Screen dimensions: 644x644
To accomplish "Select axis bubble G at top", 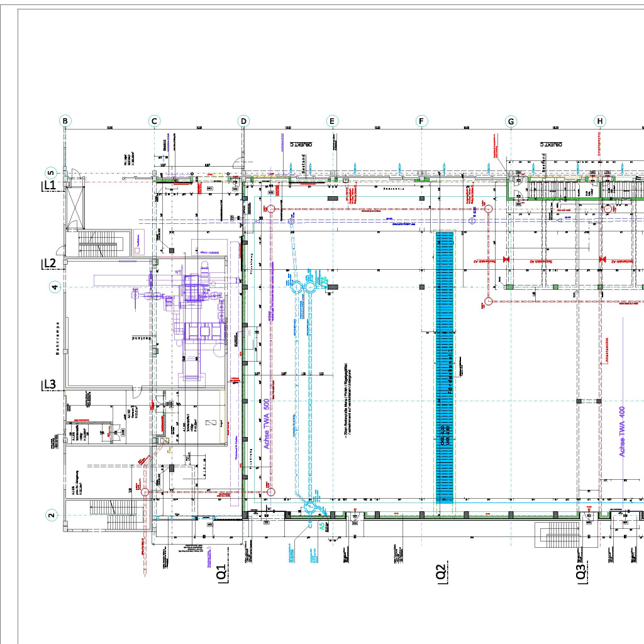I will [511, 121].
